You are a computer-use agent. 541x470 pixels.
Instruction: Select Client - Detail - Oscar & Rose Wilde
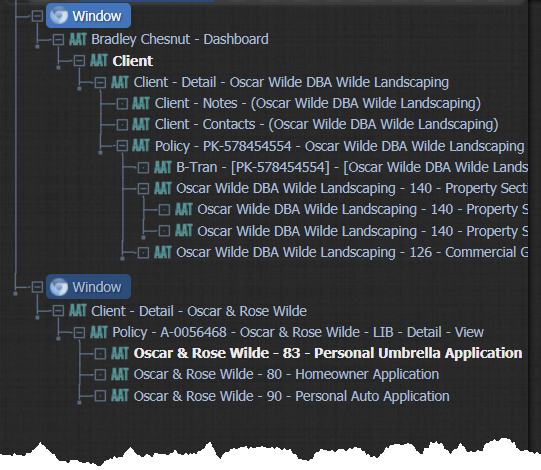click(x=199, y=311)
